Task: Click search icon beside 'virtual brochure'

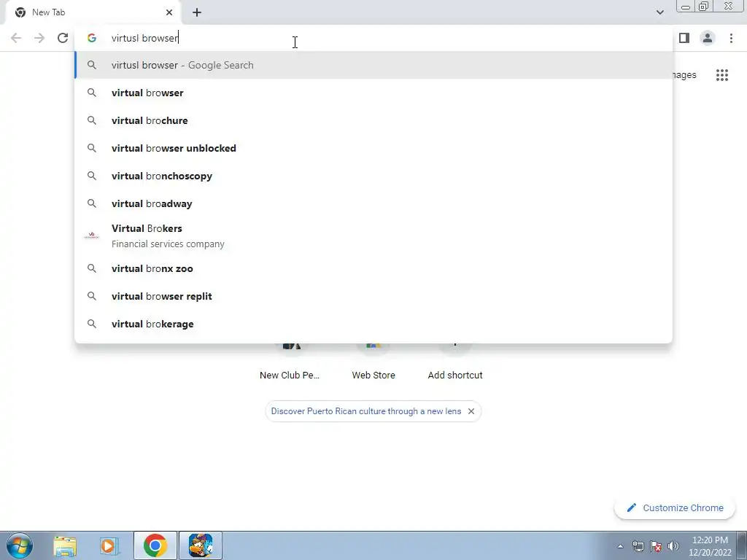Action: click(x=92, y=120)
